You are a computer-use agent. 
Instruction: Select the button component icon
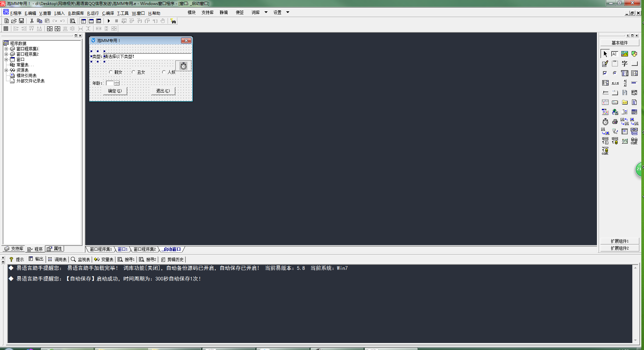click(634, 63)
